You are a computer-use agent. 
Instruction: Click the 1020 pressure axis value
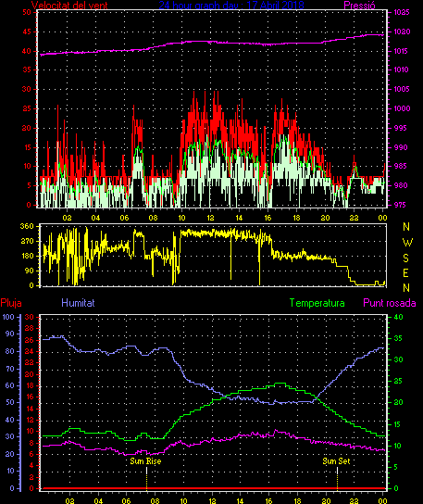point(402,31)
